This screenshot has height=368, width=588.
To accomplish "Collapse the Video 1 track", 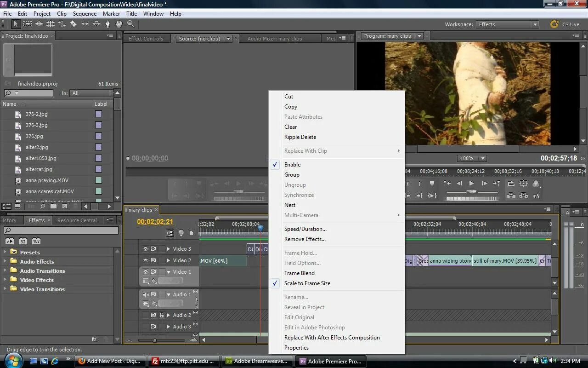I will tap(168, 272).
